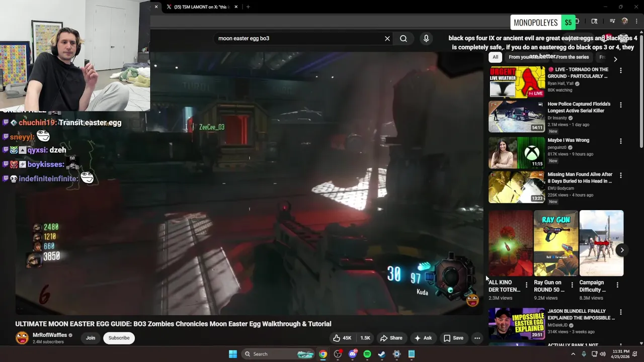Open the Notepad icon in taskbar

tap(412, 354)
